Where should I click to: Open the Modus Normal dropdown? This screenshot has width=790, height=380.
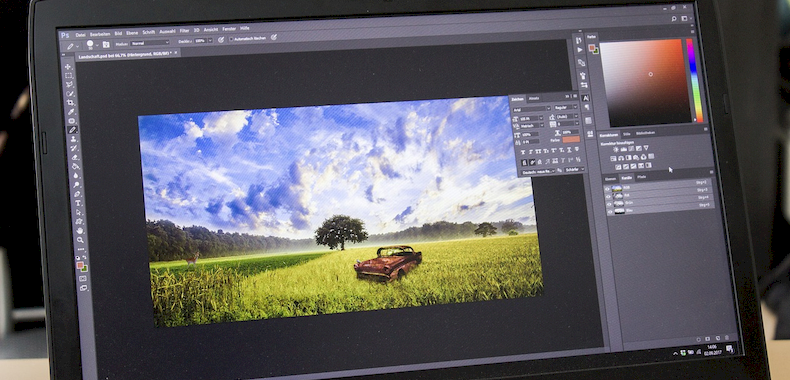149,43
